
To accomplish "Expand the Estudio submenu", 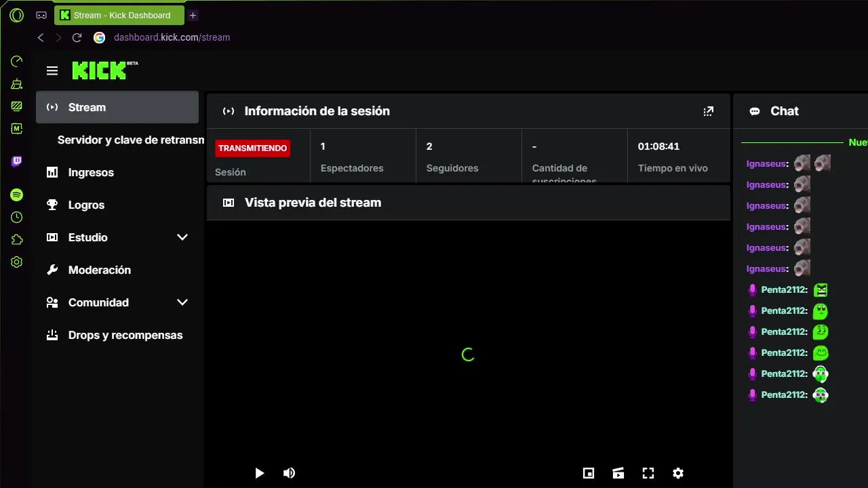I will (x=182, y=237).
